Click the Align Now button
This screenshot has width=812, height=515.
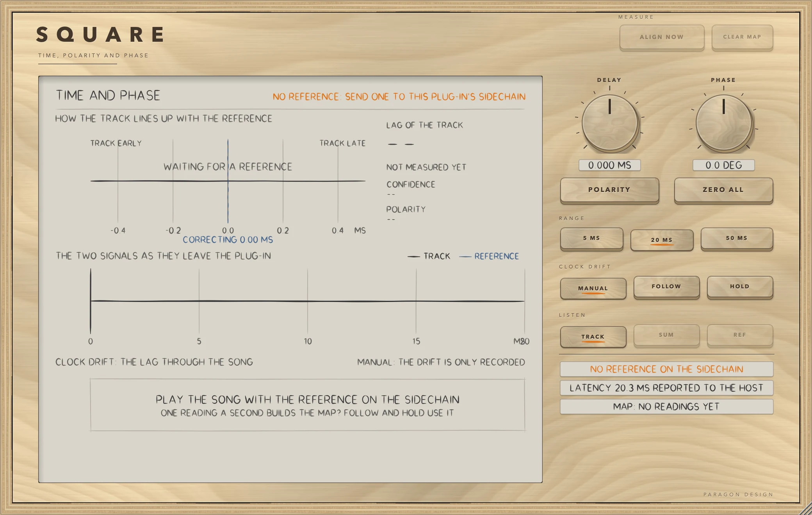662,37
